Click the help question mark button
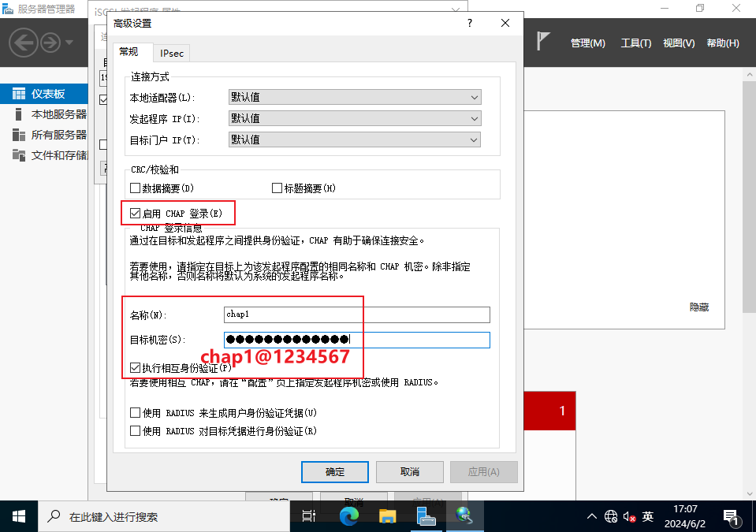The width and height of the screenshot is (756, 532). (471, 23)
